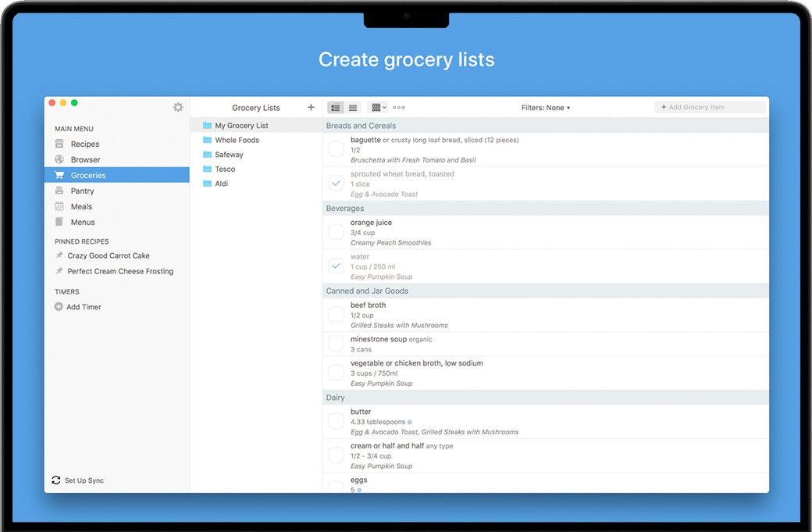Switch to plain list view
812x532 pixels.
tap(353, 107)
